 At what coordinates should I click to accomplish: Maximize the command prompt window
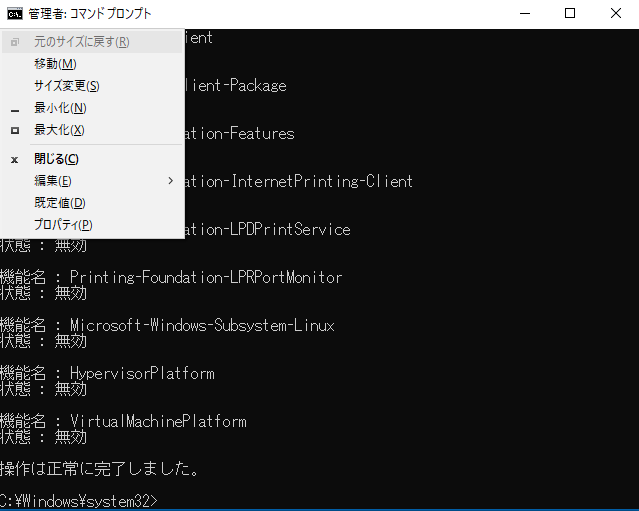tap(570, 13)
